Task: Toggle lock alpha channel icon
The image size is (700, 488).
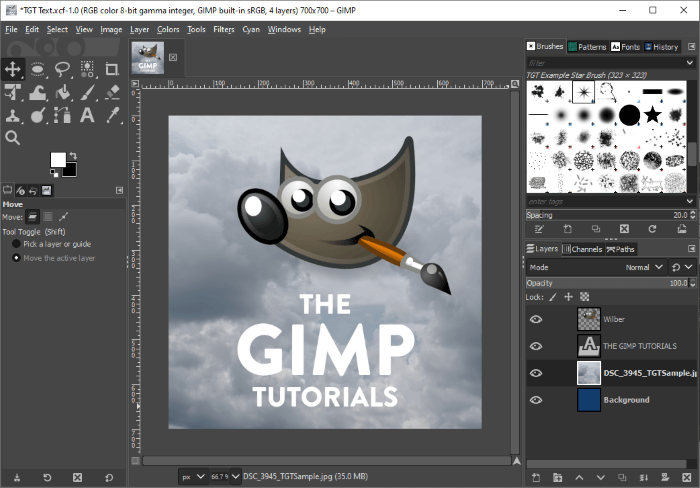Action: point(584,296)
